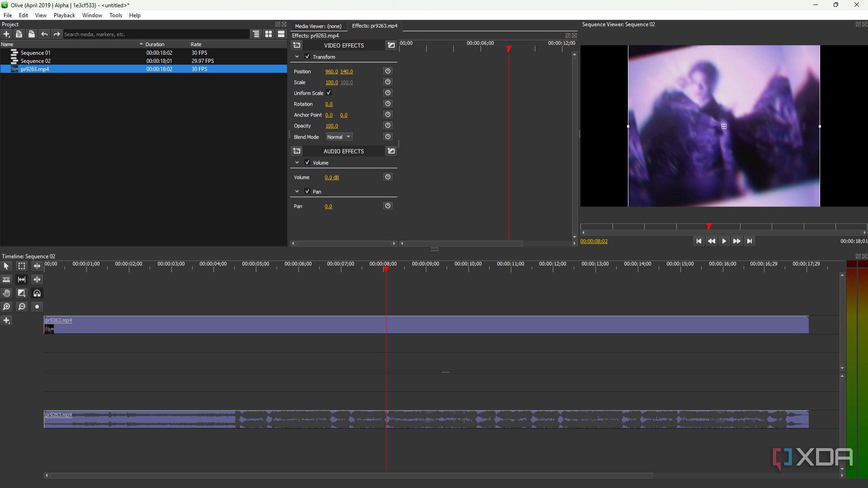
Task: Enable keyframing for Opacity stopwatch
Action: click(x=388, y=125)
